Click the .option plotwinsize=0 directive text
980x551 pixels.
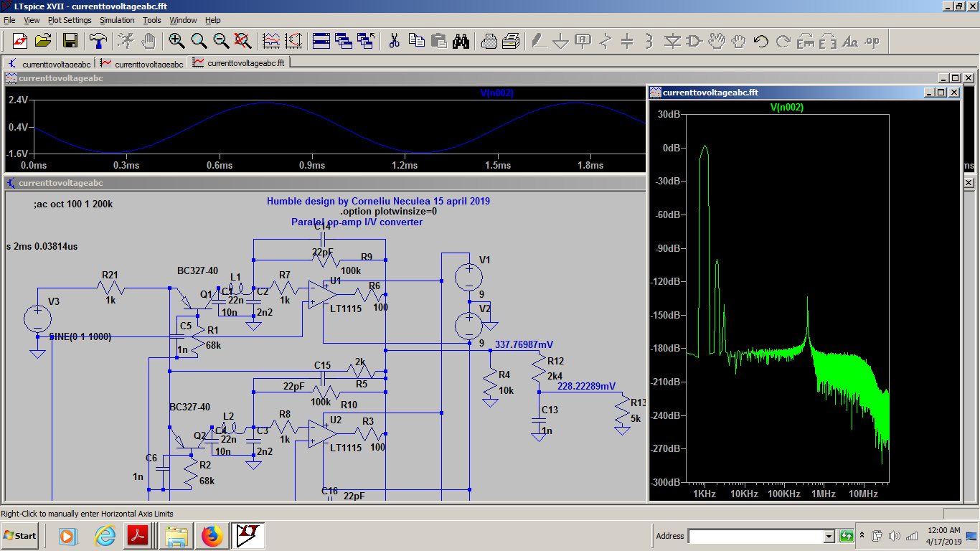tap(388, 212)
